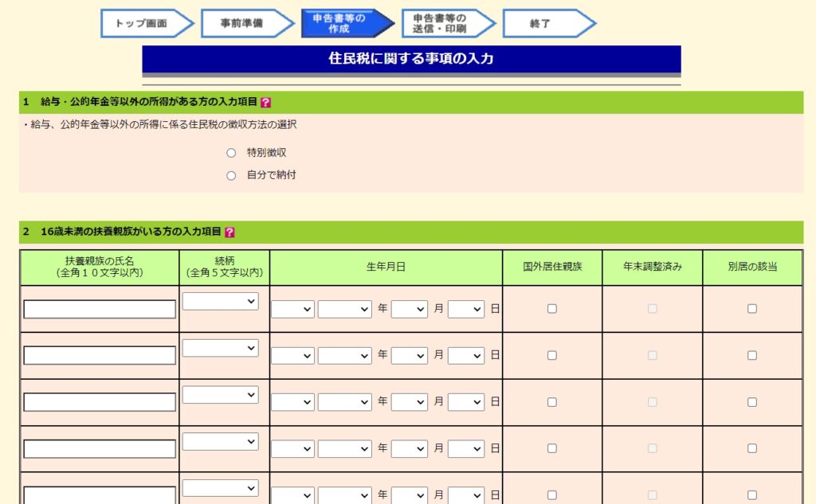Click the 生年月日 column header

[x=386, y=268]
